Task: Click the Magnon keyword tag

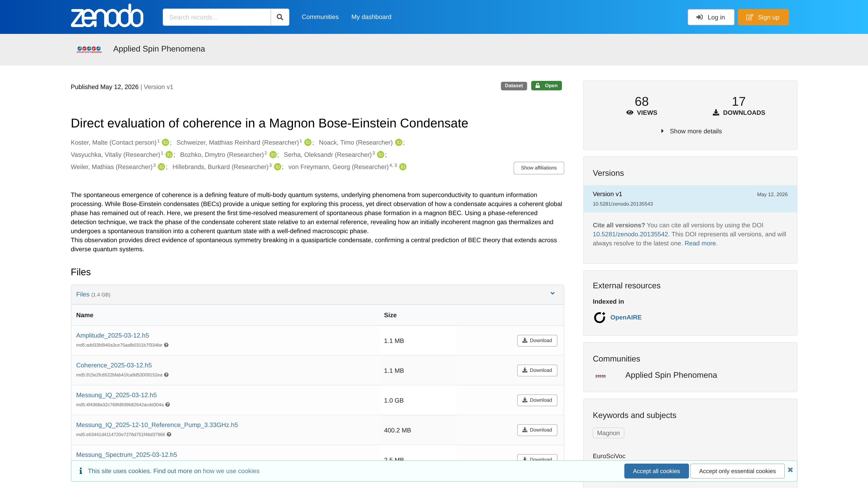Action: (608, 433)
